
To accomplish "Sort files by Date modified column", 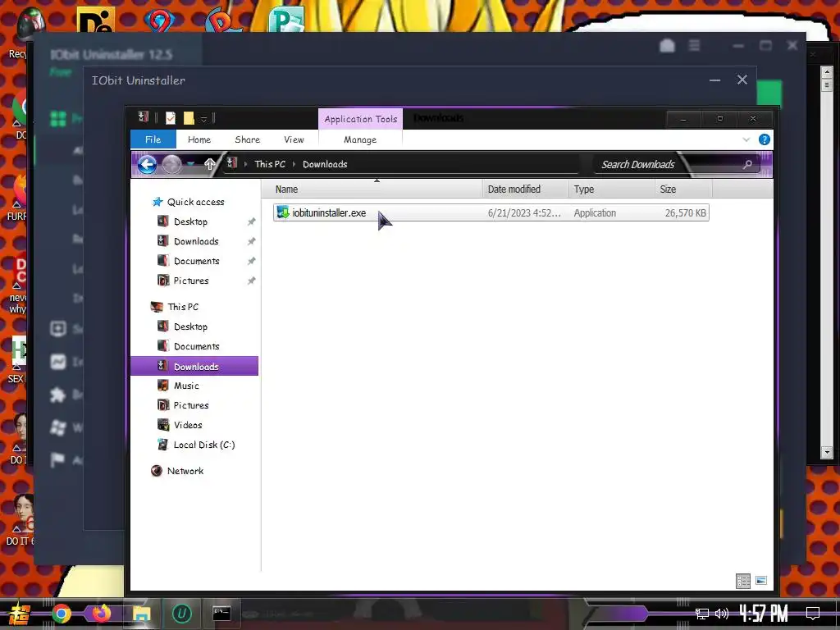I will click(x=525, y=189).
